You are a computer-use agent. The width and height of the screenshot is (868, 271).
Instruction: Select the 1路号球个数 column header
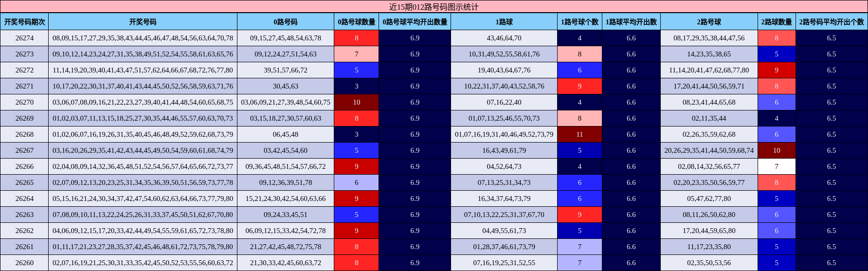(579, 22)
